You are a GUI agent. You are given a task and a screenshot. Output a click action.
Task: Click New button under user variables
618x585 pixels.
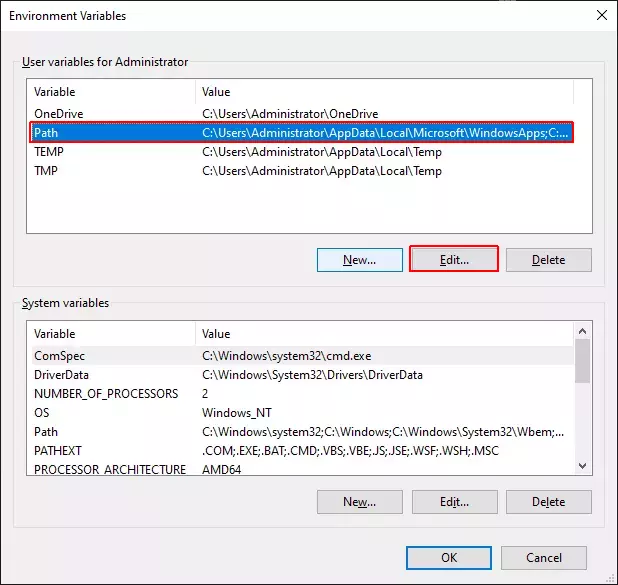(x=359, y=260)
